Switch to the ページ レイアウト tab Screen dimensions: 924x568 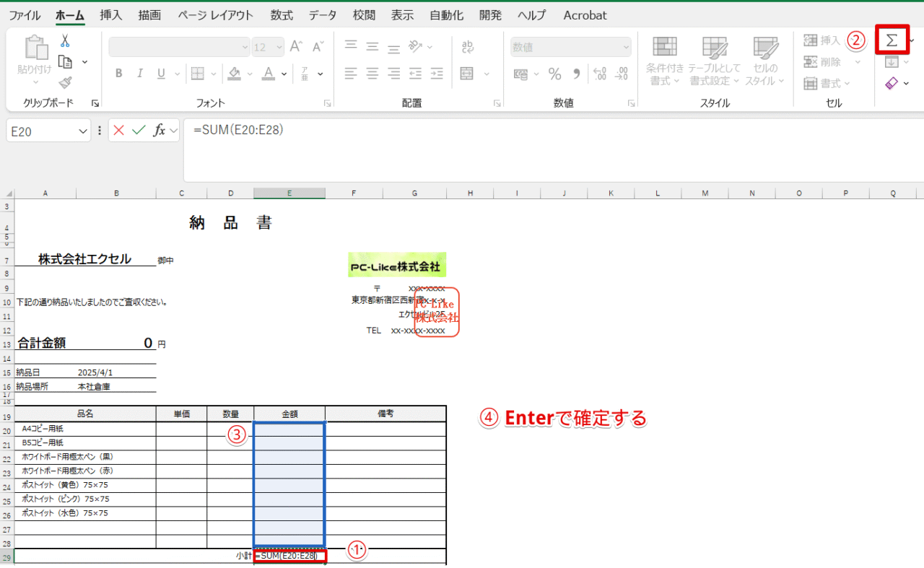pyautogui.click(x=216, y=15)
